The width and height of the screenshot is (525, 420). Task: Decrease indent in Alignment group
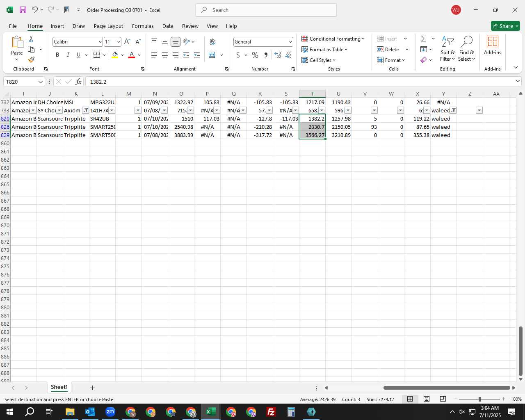point(186,55)
